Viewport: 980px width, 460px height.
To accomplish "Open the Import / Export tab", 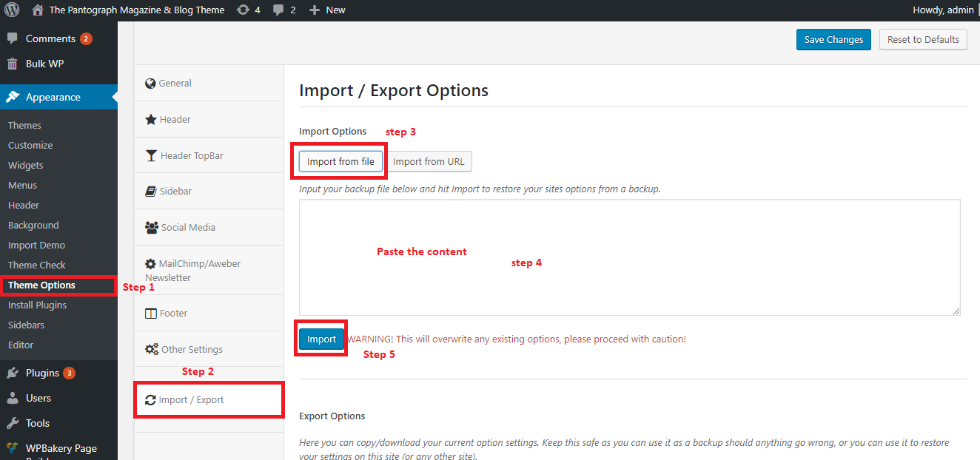I will pyautogui.click(x=191, y=400).
